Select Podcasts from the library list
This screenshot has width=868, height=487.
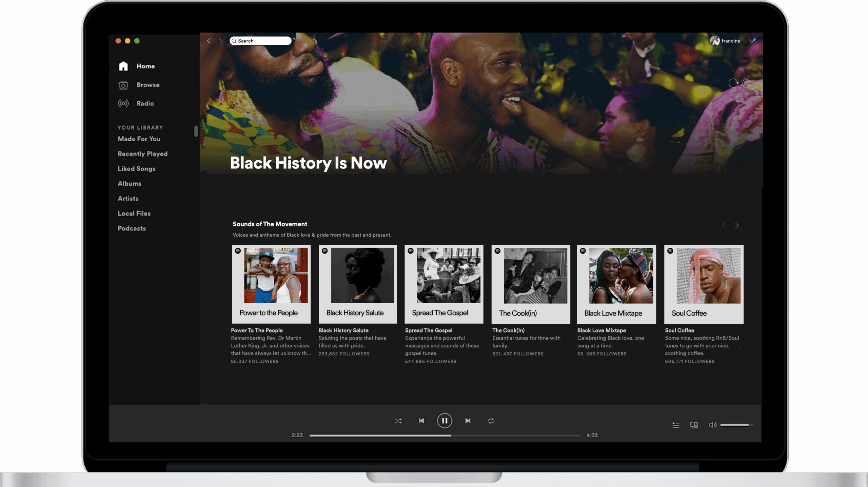[132, 228]
